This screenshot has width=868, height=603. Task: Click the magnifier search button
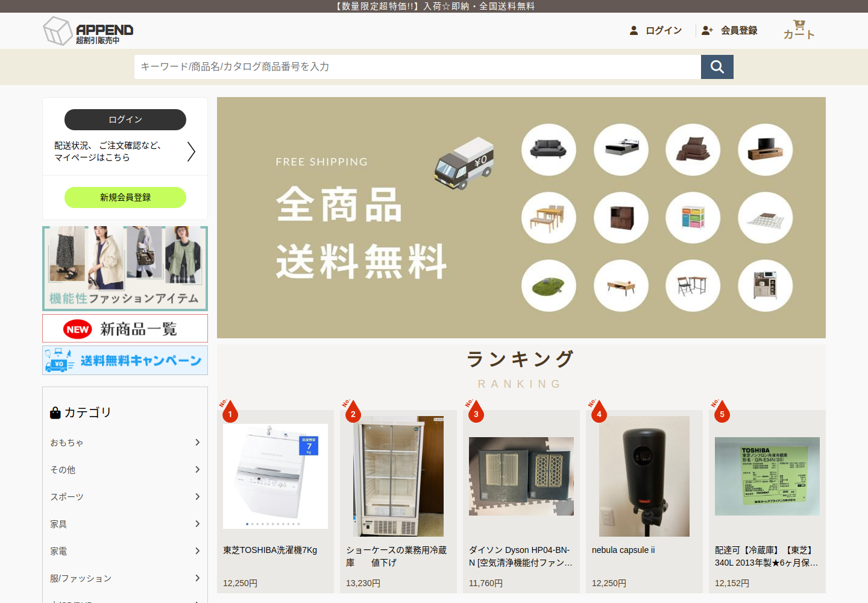717,67
